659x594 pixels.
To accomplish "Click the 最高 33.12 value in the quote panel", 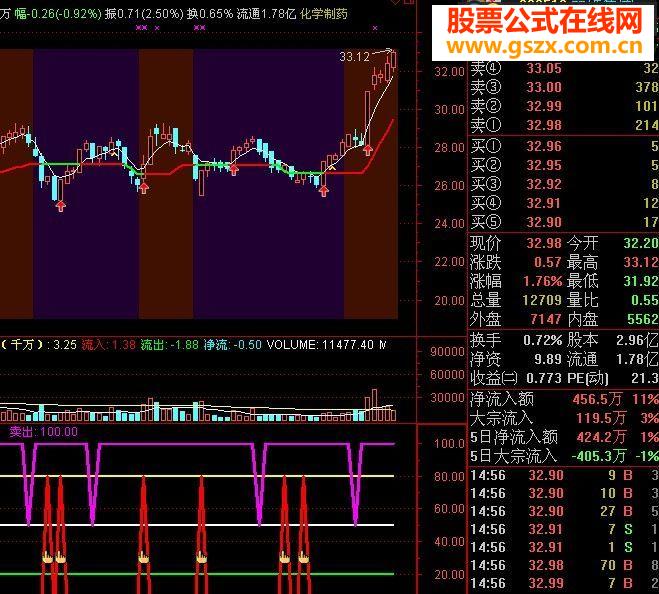I will [641, 262].
